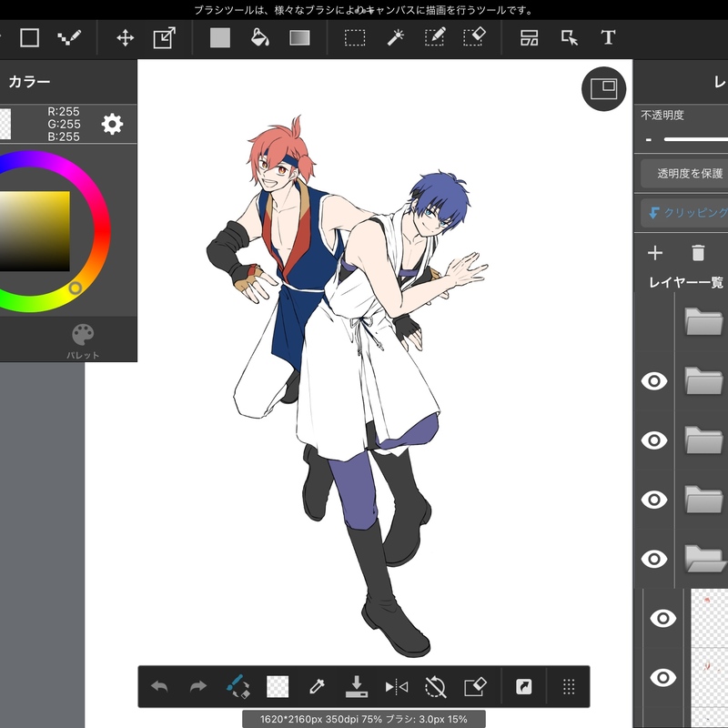Reset canvas rotation
728x728 pixels.
(436, 686)
